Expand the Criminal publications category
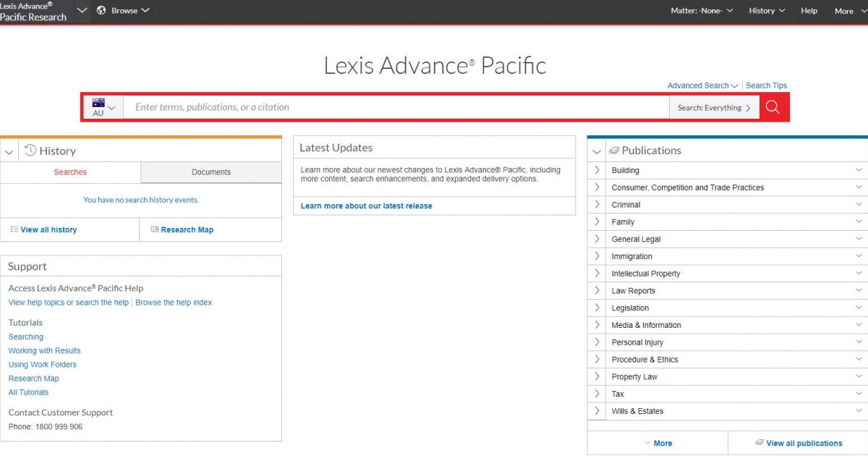The width and height of the screenshot is (868, 456). point(597,205)
